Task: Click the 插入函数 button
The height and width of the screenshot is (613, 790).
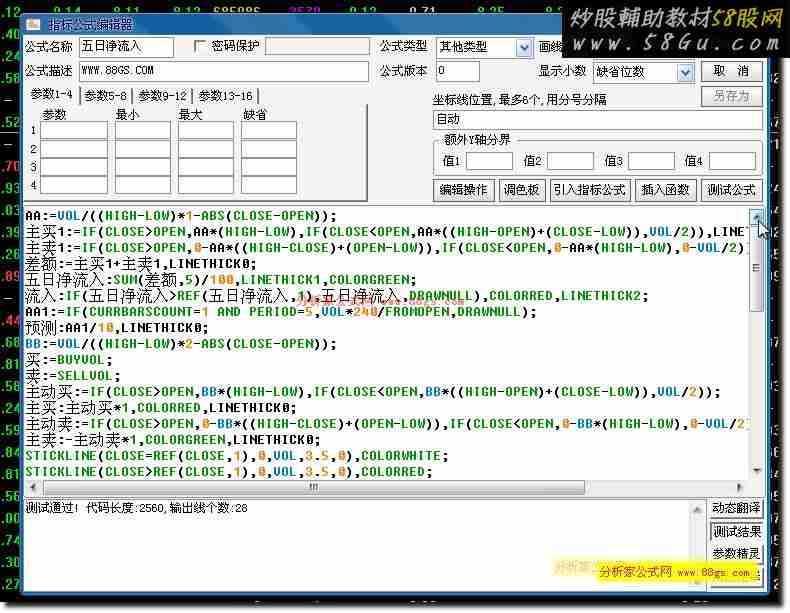Action: tap(666, 190)
